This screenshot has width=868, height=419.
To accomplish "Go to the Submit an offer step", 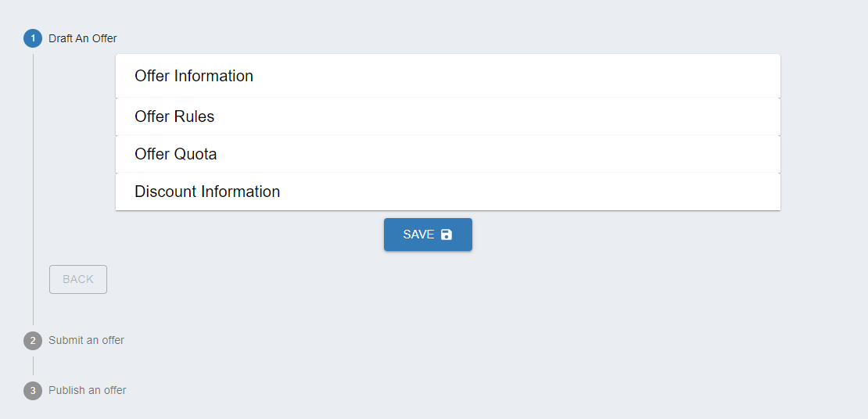I will click(86, 340).
